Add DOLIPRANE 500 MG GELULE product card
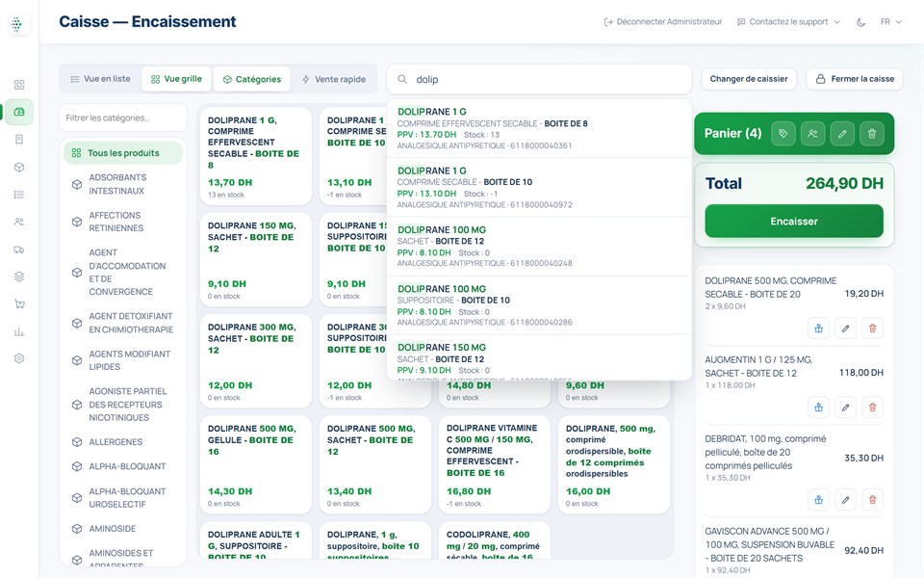The width and height of the screenshot is (924, 578). pos(256,464)
